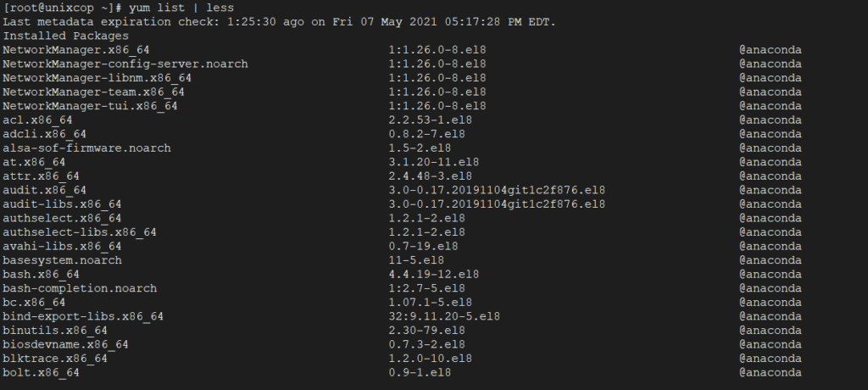
Task: Click the audit-libs.x86_64 package name
Action: click(62, 203)
